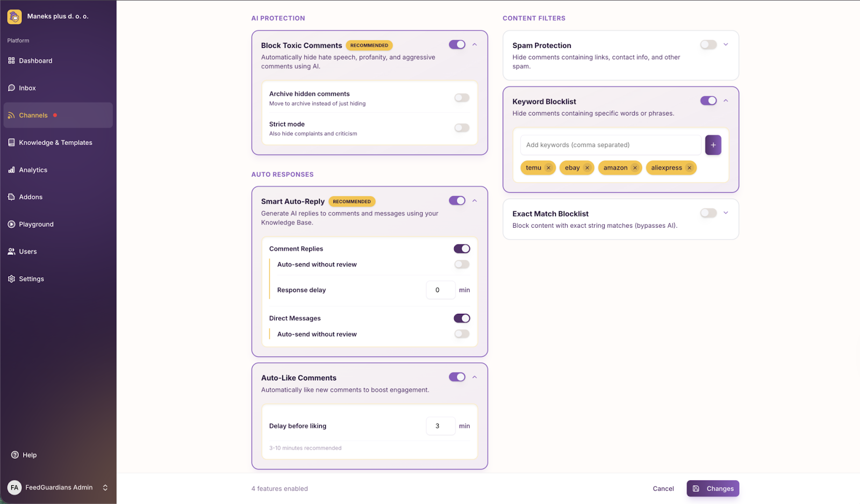The image size is (860, 504).
Task: Turn on Strict mode under Block Toxic Comments
Action: coord(461,127)
